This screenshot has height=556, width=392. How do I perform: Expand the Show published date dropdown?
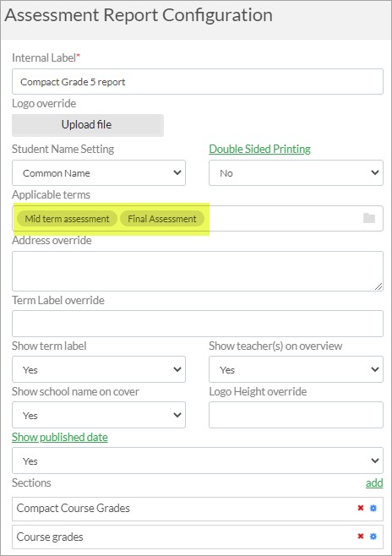(x=198, y=461)
